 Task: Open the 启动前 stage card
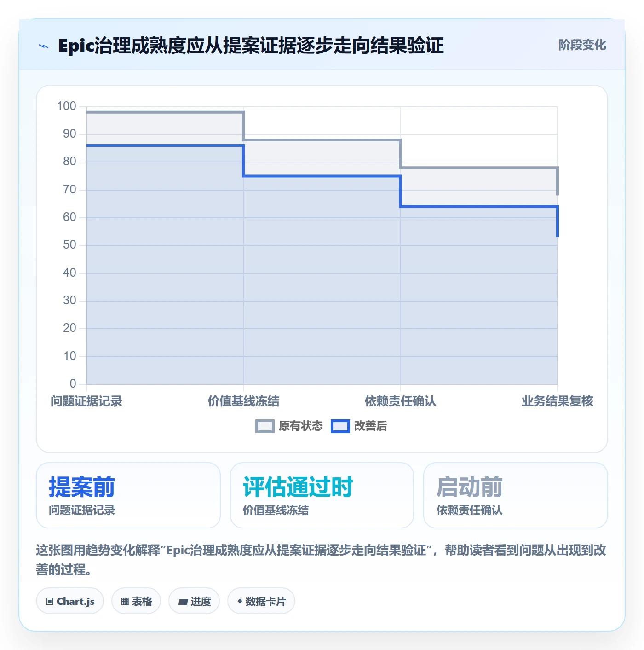(x=516, y=495)
